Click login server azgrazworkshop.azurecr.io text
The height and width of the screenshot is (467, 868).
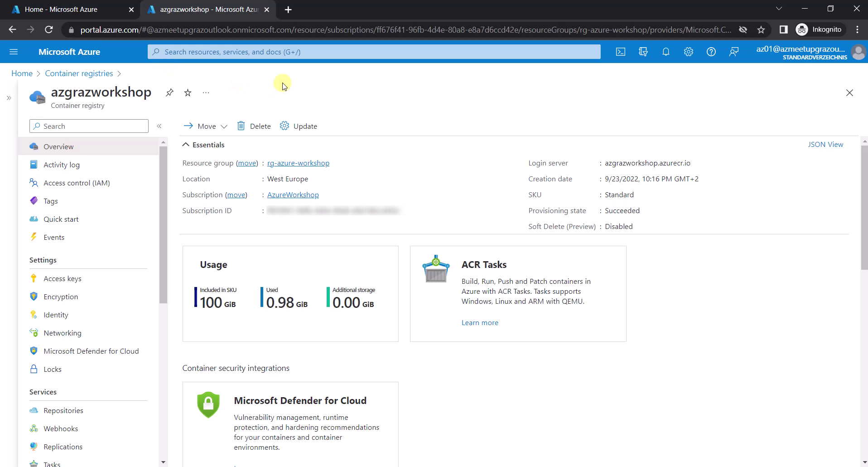[x=647, y=163]
